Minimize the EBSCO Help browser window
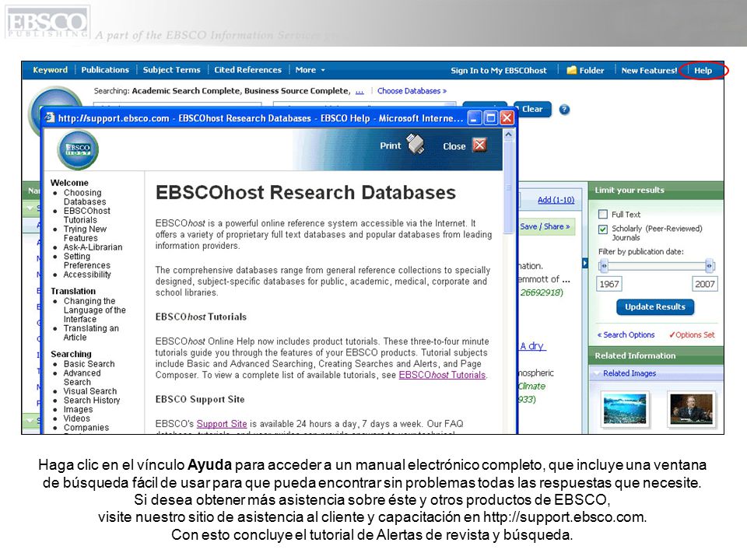The height and width of the screenshot is (560, 747). pos(474,117)
